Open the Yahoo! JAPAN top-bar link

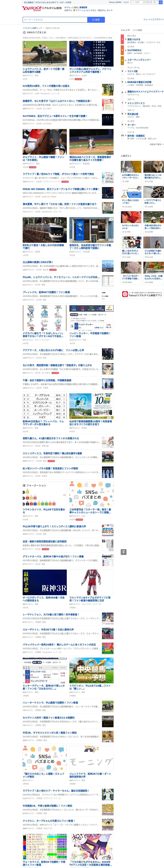[x=115, y=2]
